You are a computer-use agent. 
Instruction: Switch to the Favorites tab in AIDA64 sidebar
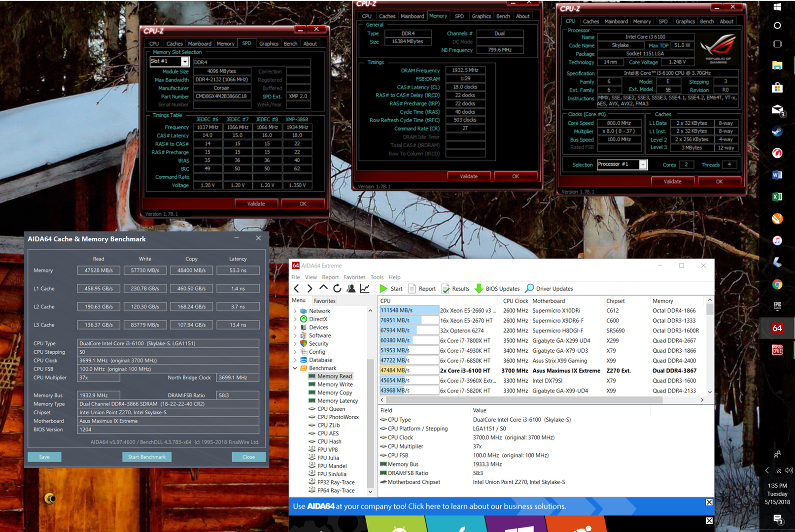click(324, 301)
